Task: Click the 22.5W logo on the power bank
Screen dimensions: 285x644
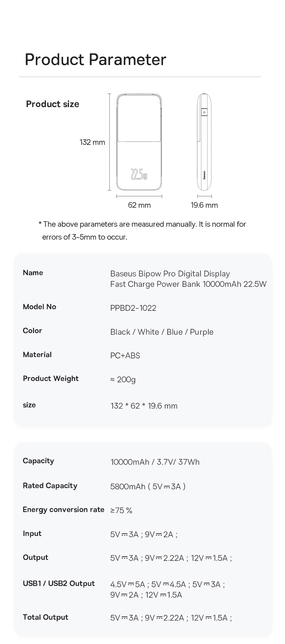Action: [139, 174]
